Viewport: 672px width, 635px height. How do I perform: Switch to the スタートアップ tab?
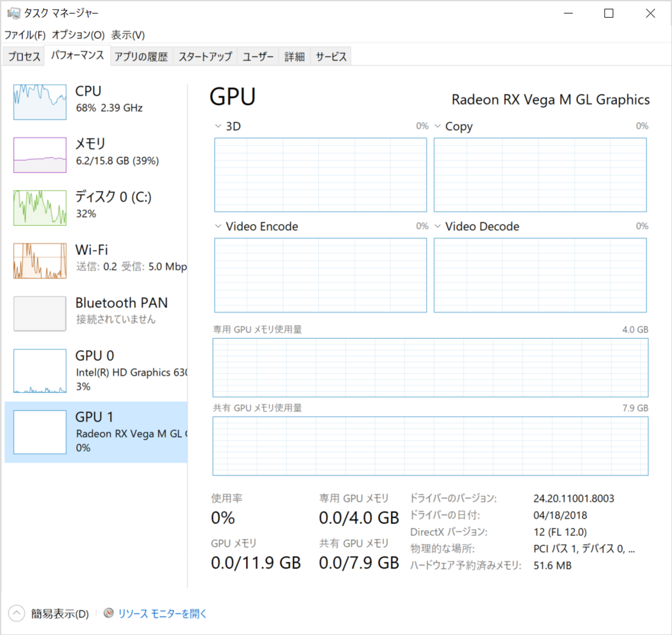205,56
